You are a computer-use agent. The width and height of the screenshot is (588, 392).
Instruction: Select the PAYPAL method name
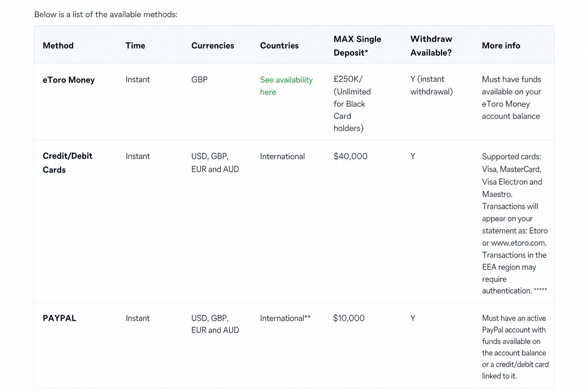coord(59,318)
